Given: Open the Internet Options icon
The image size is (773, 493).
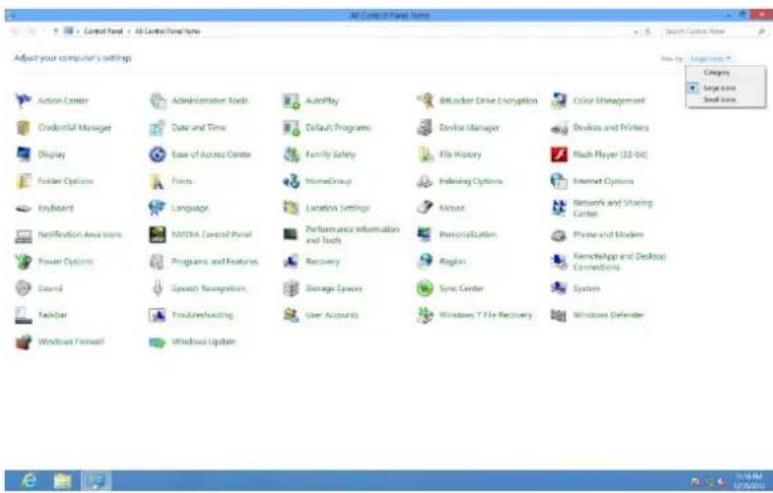Looking at the screenshot, I should (x=559, y=181).
